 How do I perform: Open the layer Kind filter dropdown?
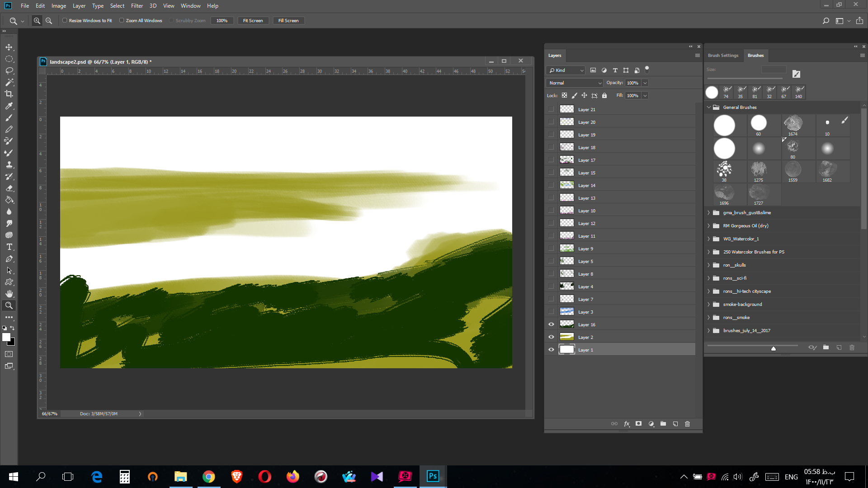pyautogui.click(x=566, y=70)
